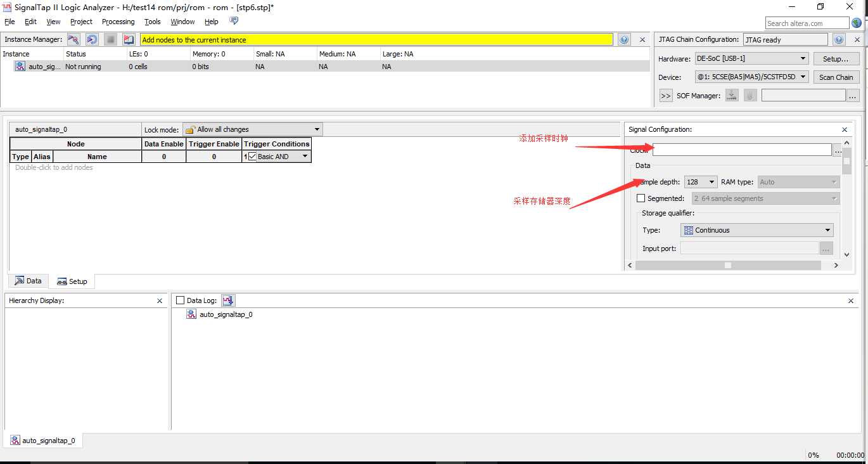Screen dimensions: 868x464
Task: Open the Project menu
Action: (x=81, y=22)
